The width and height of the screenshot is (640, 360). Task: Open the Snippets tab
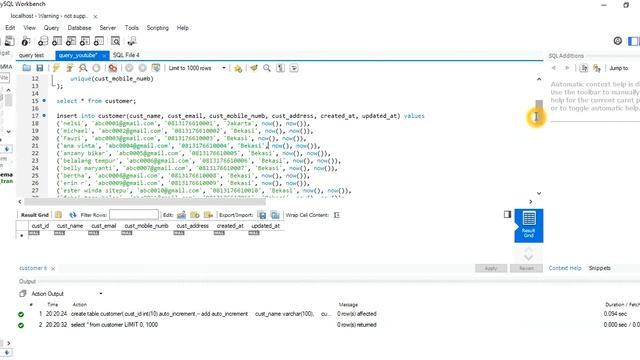point(600,268)
